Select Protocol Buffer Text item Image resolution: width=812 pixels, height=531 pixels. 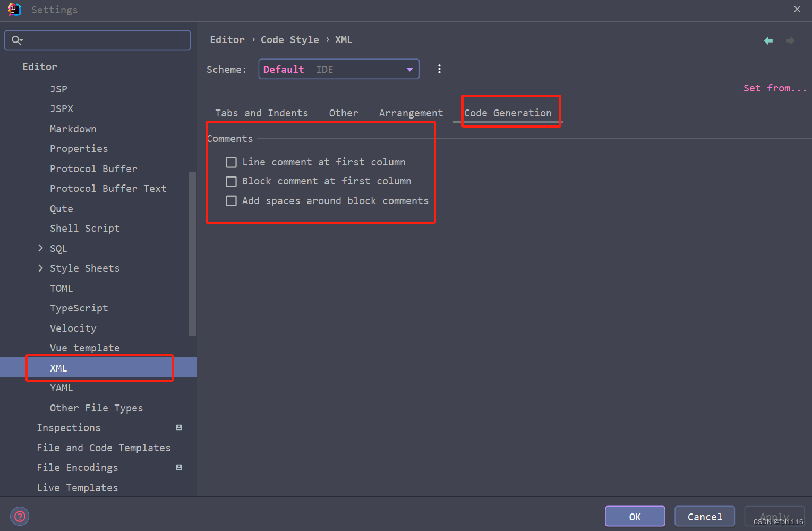(x=108, y=188)
